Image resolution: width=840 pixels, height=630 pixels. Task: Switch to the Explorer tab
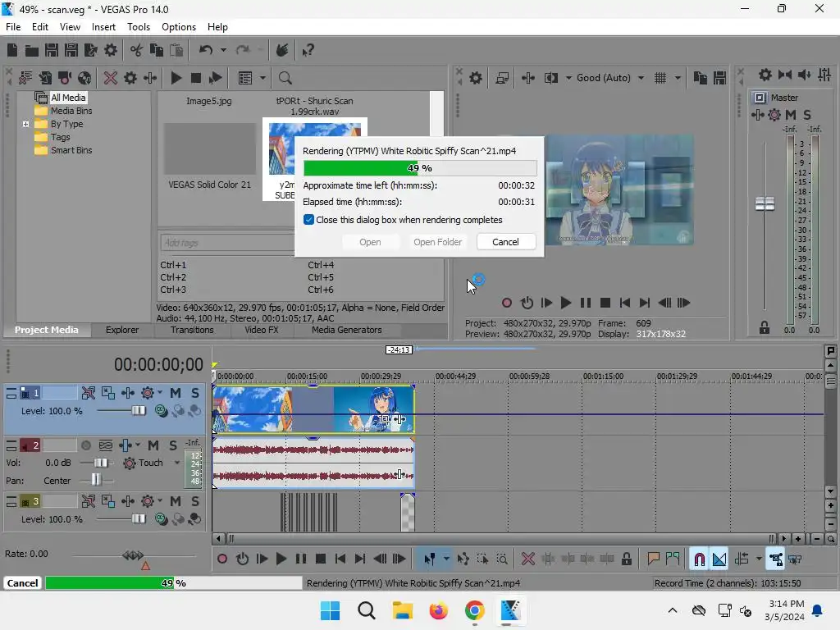122,330
